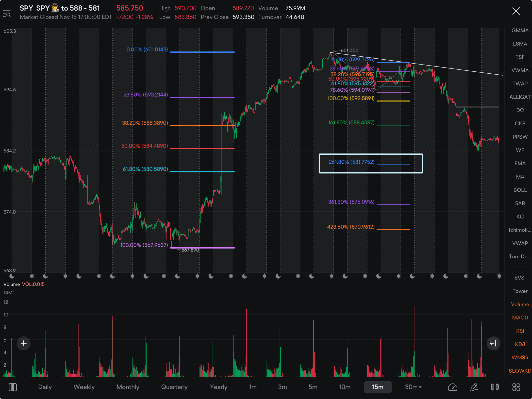Click the 567.890 low price marker
The height and width of the screenshot is (399, 532).
190,250
